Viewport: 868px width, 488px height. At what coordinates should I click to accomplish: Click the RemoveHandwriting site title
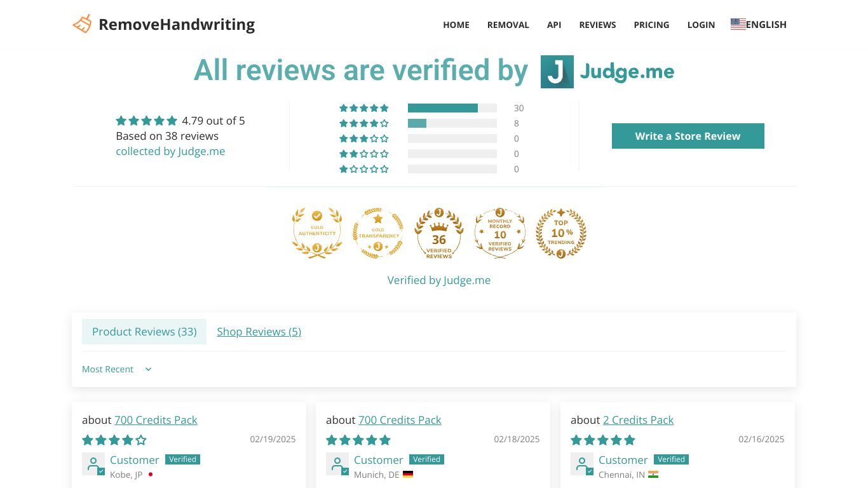[x=177, y=24]
